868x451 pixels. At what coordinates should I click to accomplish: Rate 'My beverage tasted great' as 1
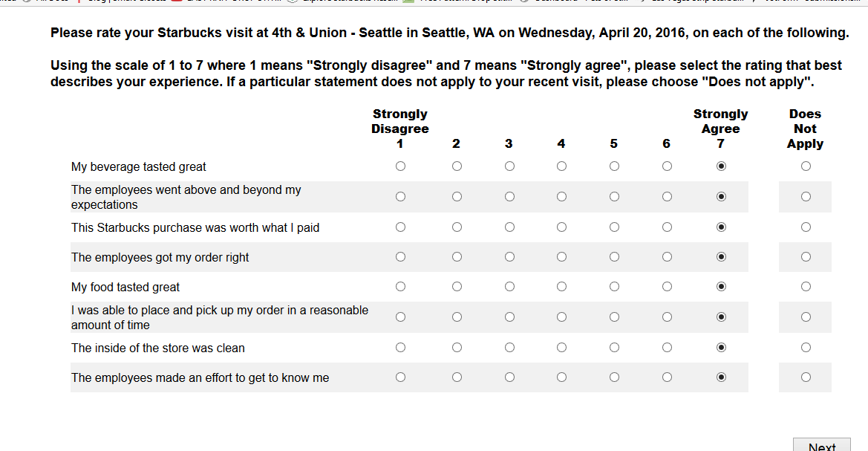[400, 166]
